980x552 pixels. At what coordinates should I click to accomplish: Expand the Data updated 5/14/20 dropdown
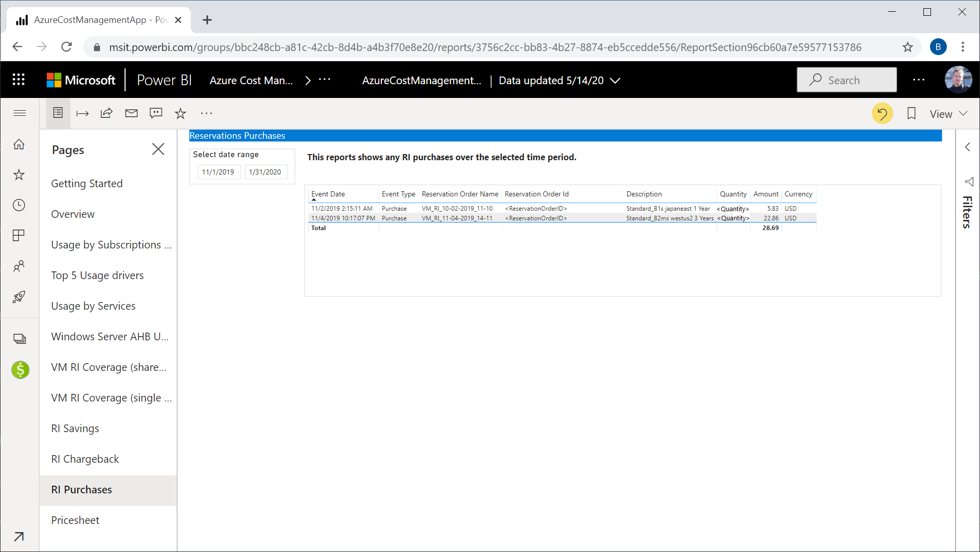[x=616, y=81]
